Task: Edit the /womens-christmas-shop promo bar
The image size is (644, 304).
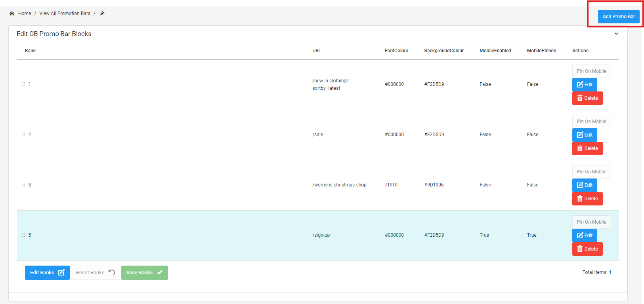Action: click(585, 185)
